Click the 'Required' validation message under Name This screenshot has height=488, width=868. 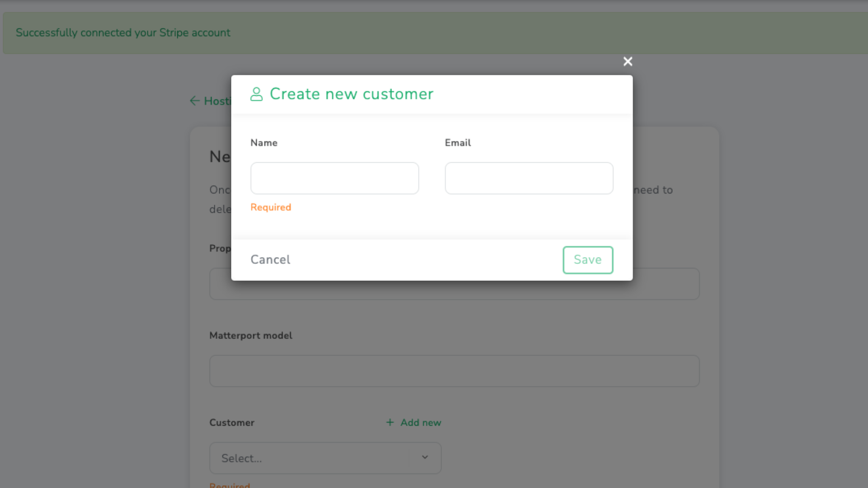point(271,207)
